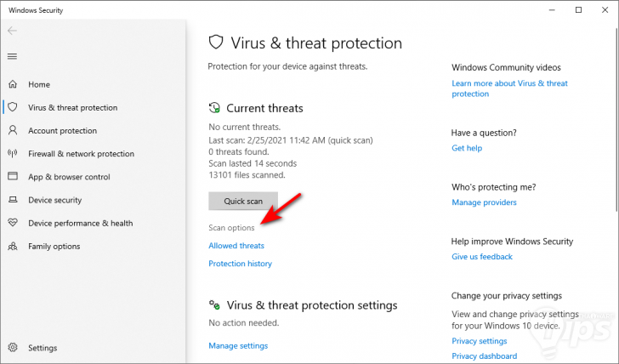Open Device performance & health heart icon
The image size is (619, 364).
pos(12,223)
